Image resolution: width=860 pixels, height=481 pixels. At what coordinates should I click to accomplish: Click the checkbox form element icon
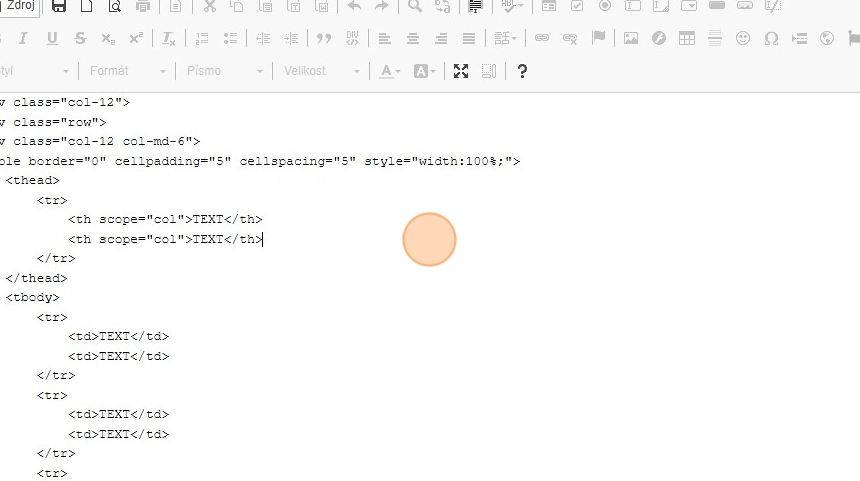click(x=577, y=6)
